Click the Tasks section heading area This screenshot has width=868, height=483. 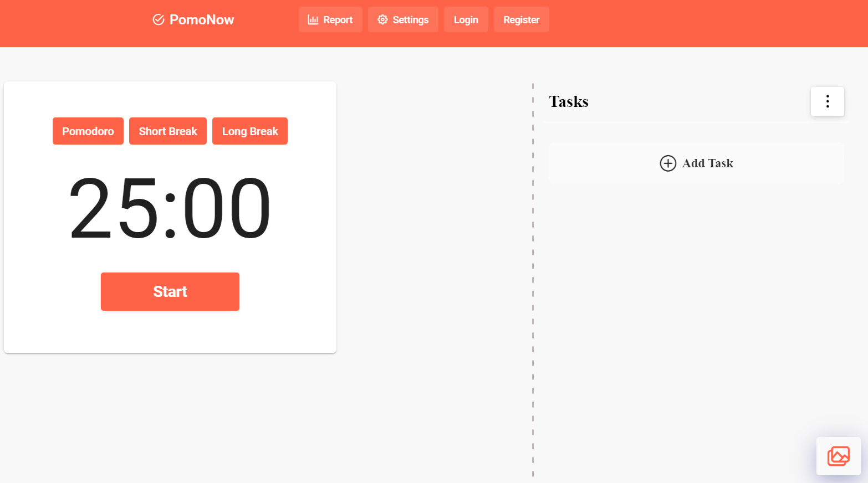568,101
